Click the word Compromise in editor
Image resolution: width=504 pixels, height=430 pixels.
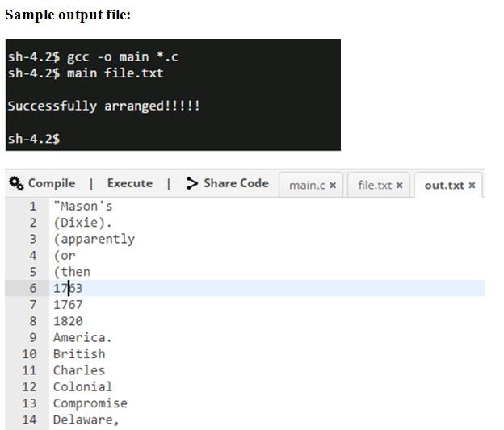[90, 403]
